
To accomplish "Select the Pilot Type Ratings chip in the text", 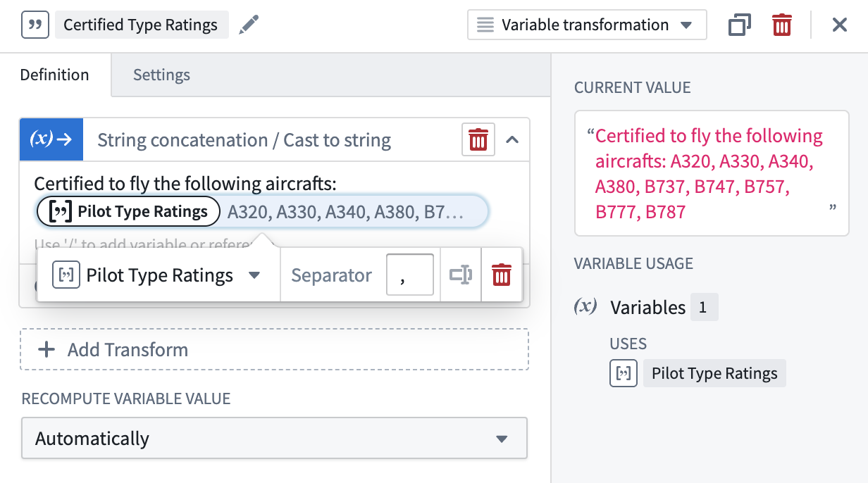I will pos(128,211).
